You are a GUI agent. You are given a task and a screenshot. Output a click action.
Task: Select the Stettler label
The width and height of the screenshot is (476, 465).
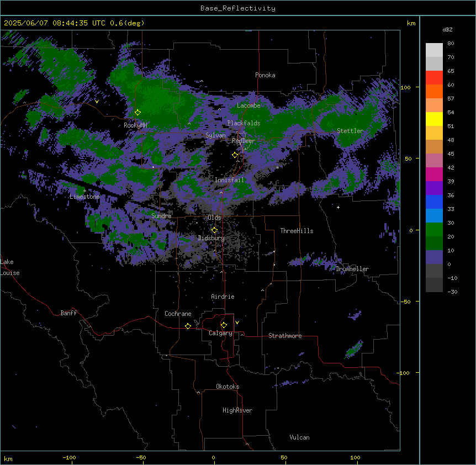[350, 131]
